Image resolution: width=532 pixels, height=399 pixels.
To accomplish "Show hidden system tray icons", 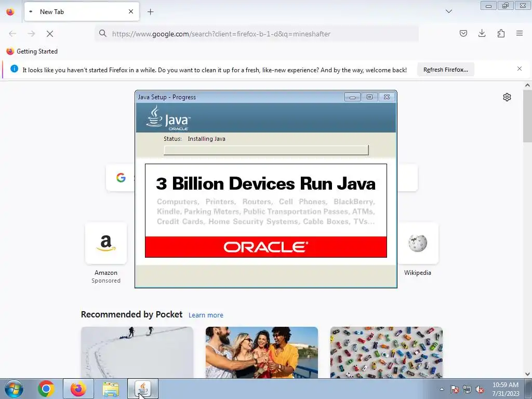I will tap(442, 389).
